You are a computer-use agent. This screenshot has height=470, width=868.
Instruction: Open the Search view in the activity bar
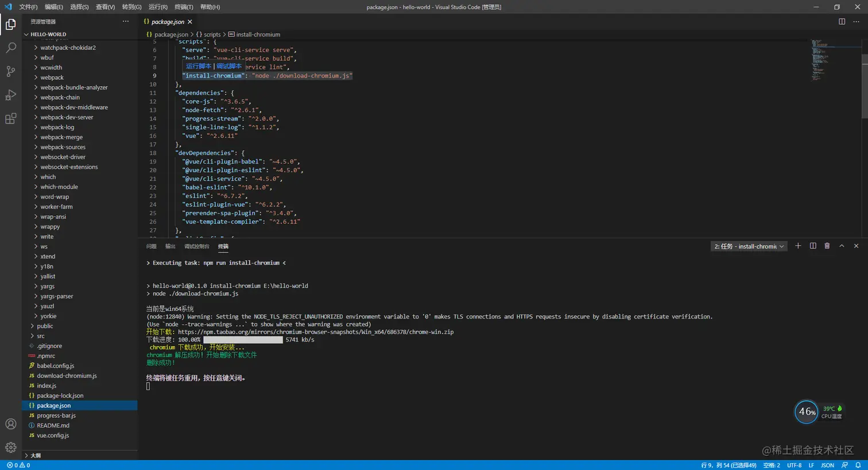(11, 48)
